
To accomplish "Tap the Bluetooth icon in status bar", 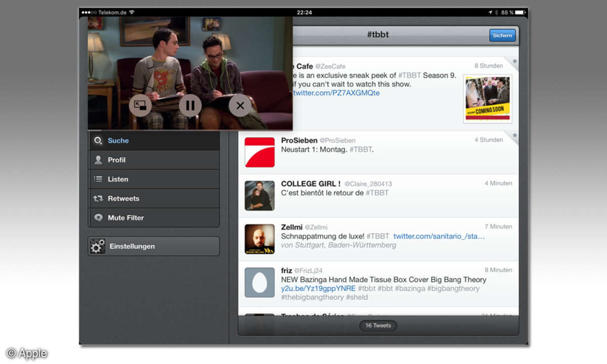I will 497,12.
